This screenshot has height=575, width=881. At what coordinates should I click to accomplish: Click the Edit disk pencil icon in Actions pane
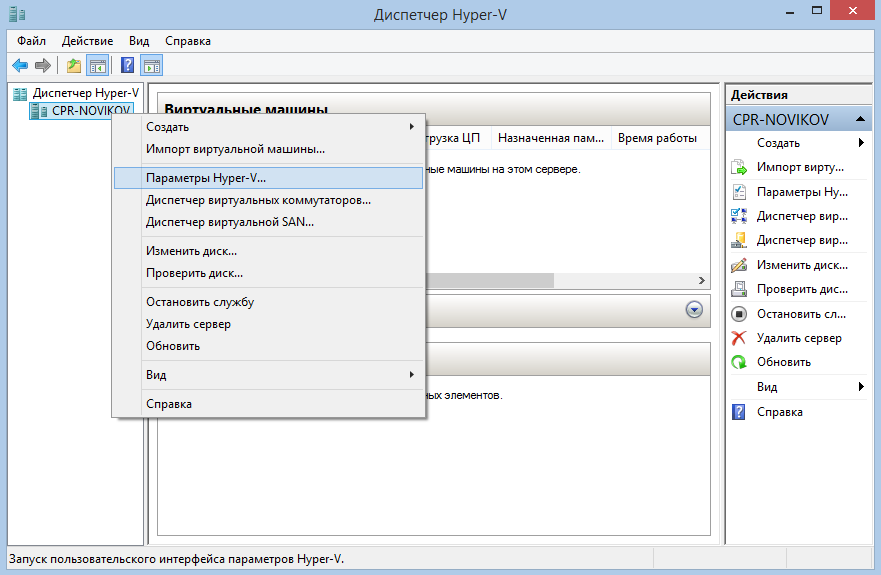(739, 265)
